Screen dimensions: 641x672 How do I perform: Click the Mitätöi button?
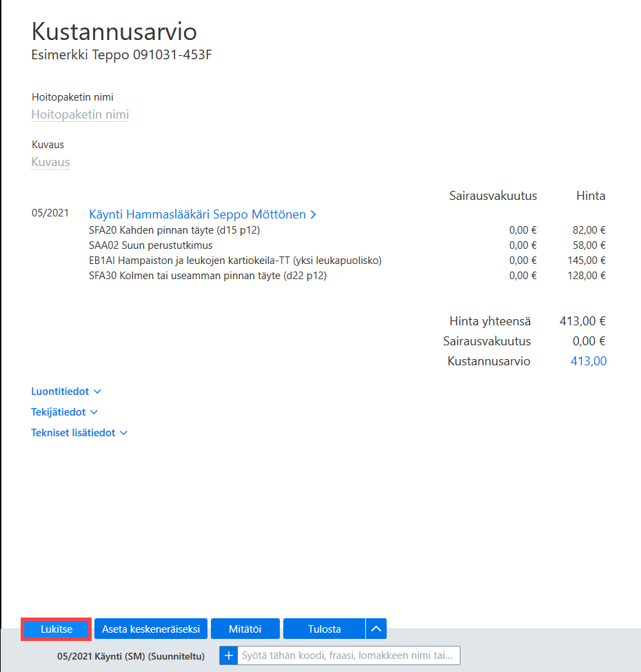click(245, 629)
